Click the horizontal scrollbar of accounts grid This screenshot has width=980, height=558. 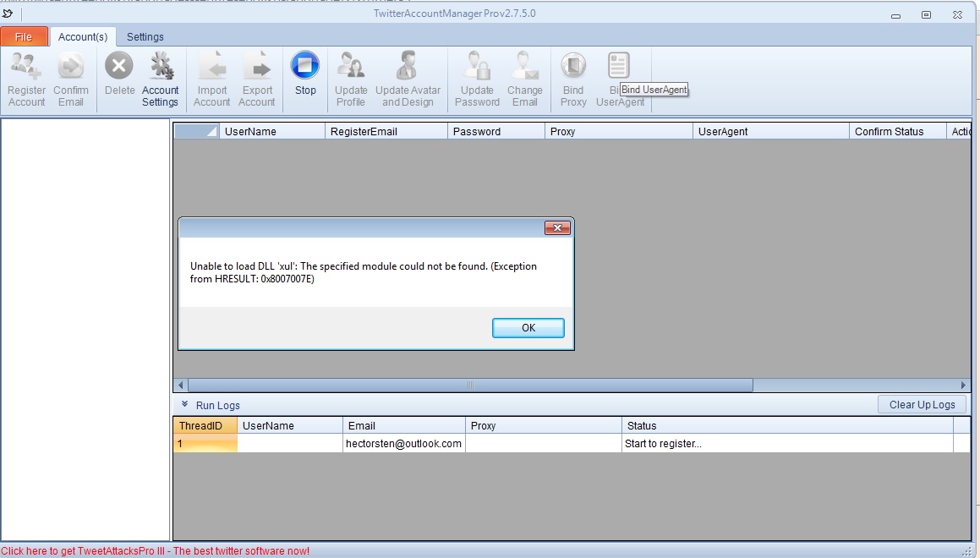[470, 386]
